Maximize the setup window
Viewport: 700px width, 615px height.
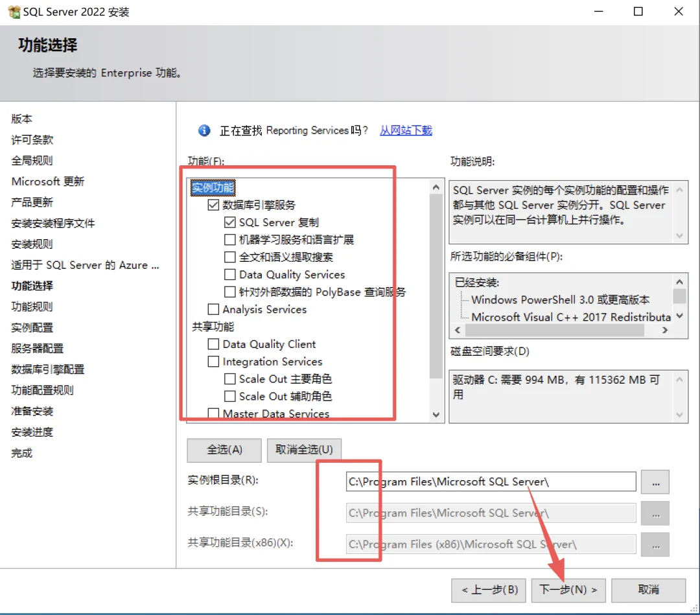[x=638, y=12]
